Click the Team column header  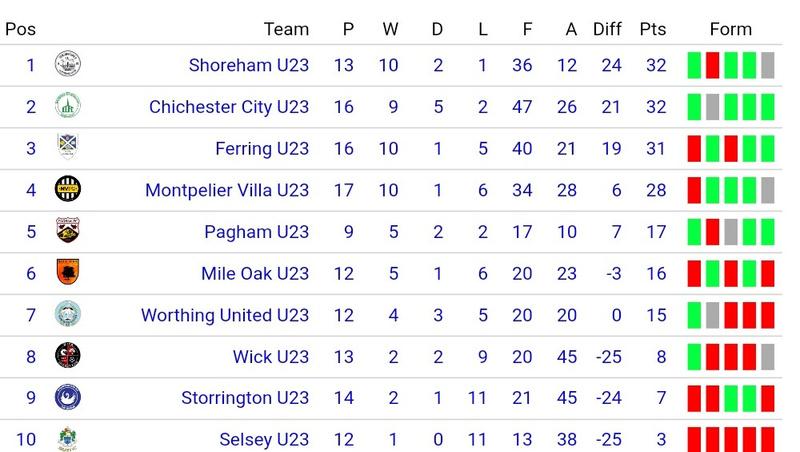click(286, 29)
